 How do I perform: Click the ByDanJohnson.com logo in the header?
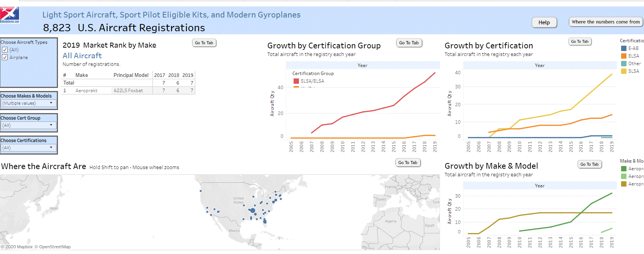pyautogui.click(x=10, y=15)
